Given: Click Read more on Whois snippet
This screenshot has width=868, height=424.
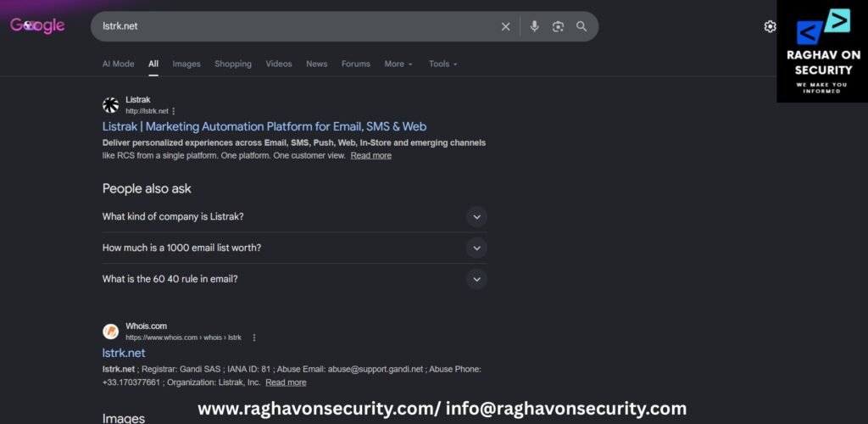Looking at the screenshot, I should (286, 382).
